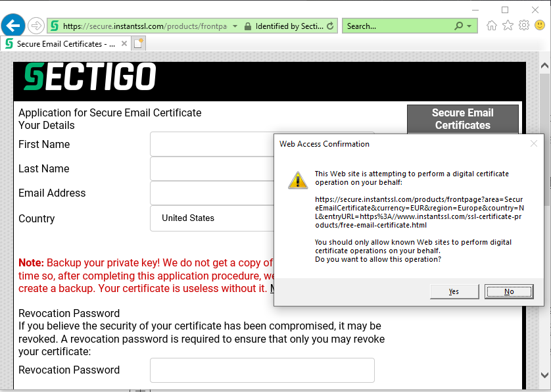The width and height of the screenshot is (551, 392).
Task: Close the Secure Email Certificates tab
Action: click(124, 43)
